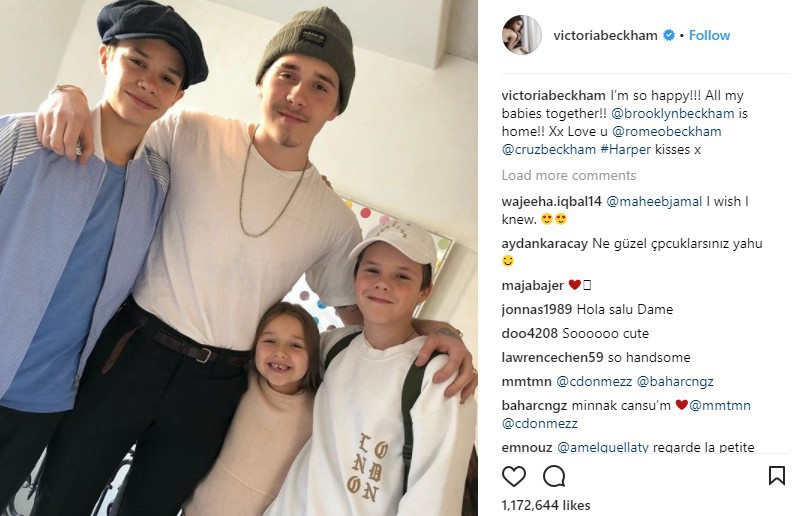The width and height of the screenshot is (795, 516).
Task: Open the victoriabeckham username in header
Action: [x=605, y=35]
